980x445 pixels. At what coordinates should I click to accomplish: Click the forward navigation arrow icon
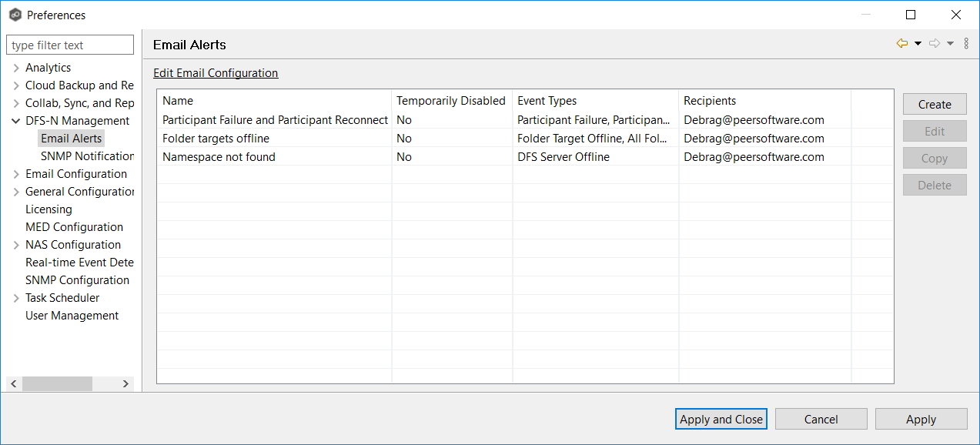click(935, 44)
